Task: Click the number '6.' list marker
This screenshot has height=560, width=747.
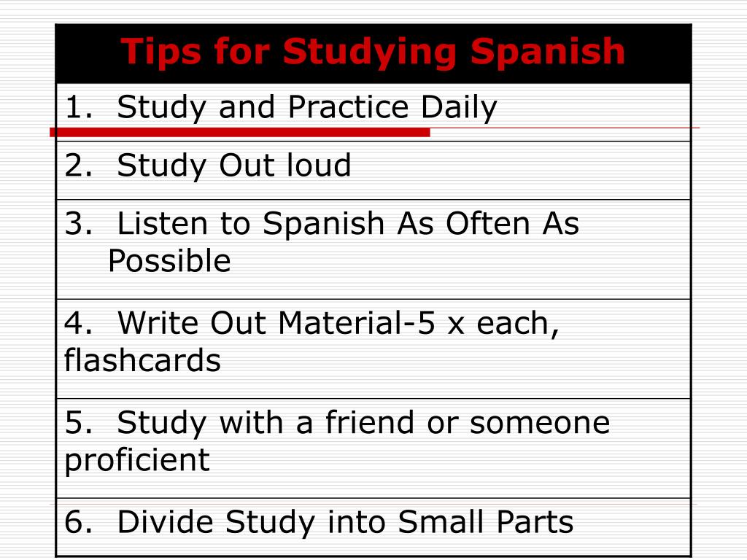Action: (x=79, y=522)
